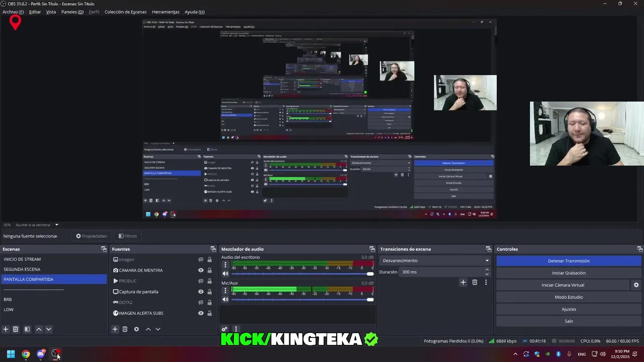The height and width of the screenshot is (362, 644).
Task: Toggle lock on Captura de pantalla source
Action: pyautogui.click(x=209, y=292)
